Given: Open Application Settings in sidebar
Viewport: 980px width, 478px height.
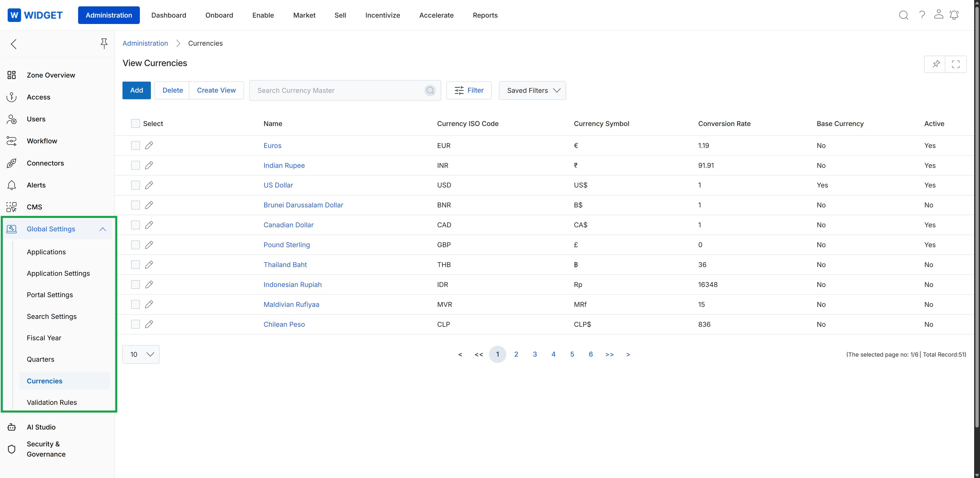Looking at the screenshot, I should [58, 273].
